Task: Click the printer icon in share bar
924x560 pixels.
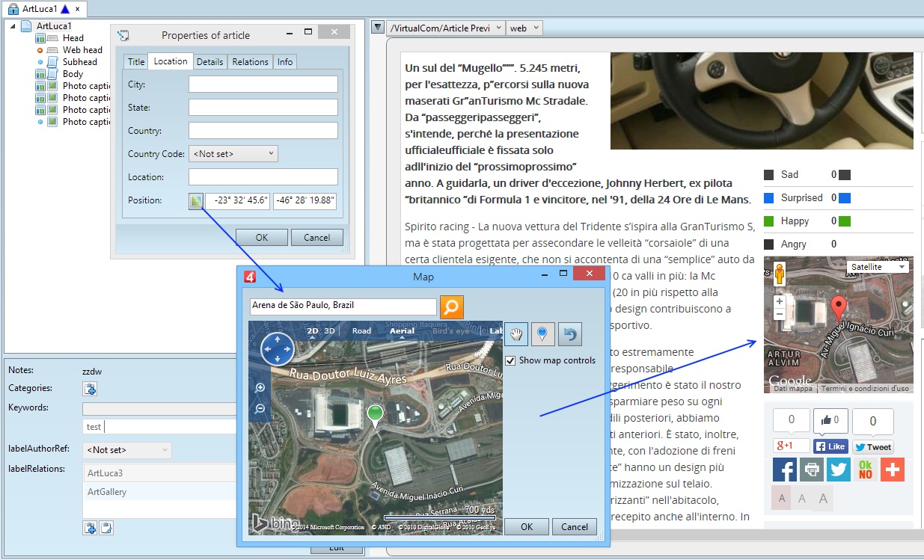Action: (812, 470)
